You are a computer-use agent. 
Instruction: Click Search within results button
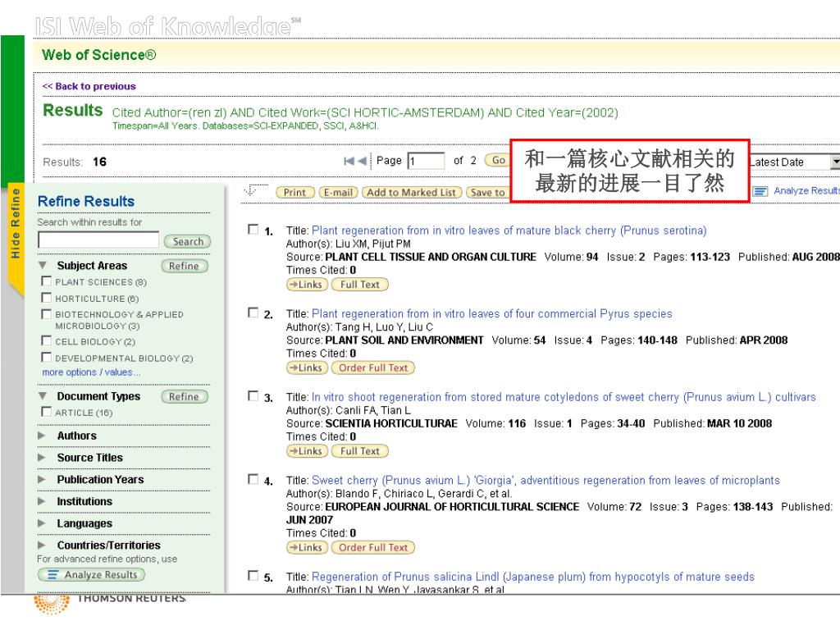(x=188, y=242)
